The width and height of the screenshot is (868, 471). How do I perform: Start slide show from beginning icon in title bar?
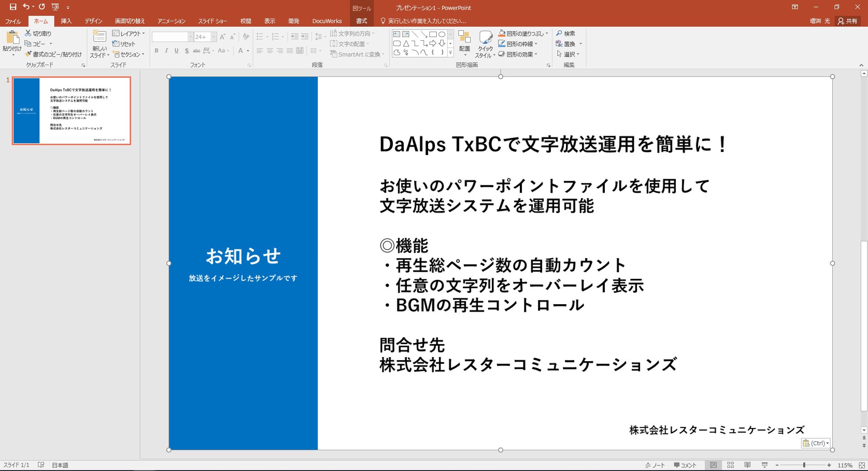click(x=55, y=7)
